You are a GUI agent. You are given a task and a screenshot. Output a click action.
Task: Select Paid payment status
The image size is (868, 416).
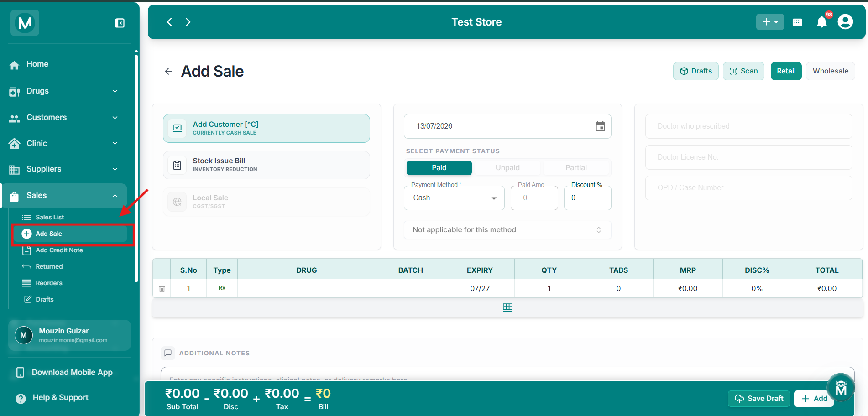click(439, 168)
